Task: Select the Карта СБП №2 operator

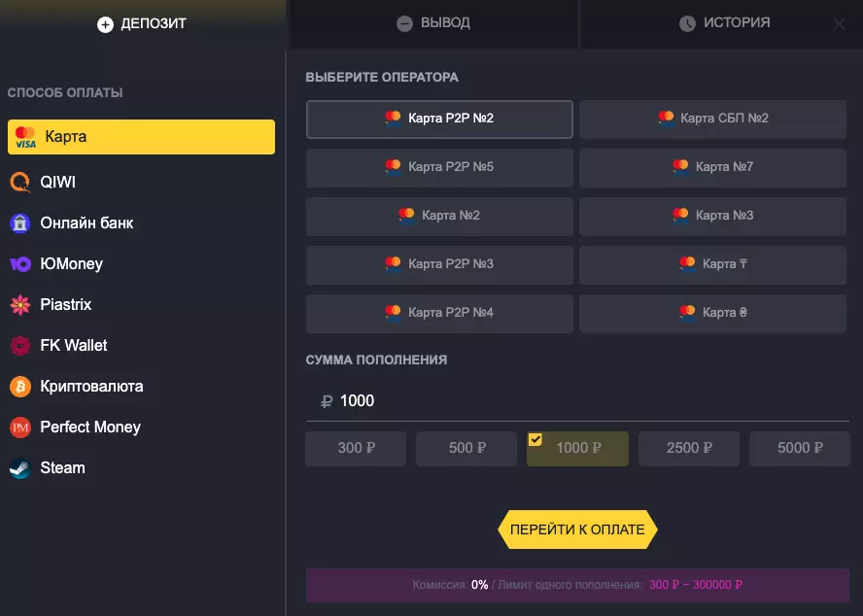Action: [x=712, y=119]
